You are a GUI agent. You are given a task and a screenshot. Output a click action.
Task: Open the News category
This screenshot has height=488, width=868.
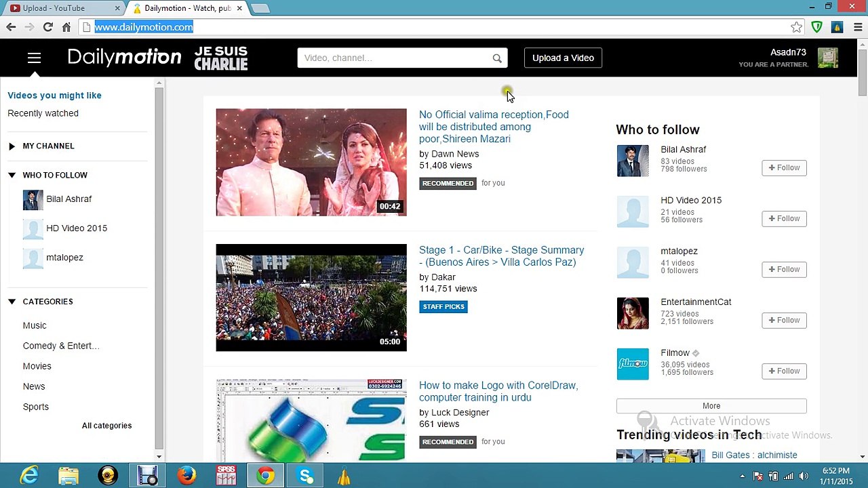pos(34,386)
